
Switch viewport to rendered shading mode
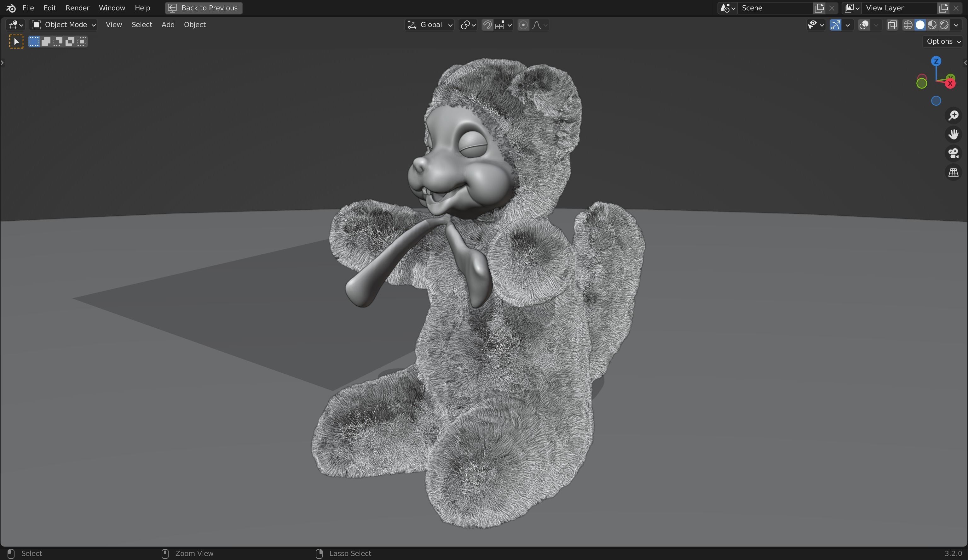click(x=944, y=25)
